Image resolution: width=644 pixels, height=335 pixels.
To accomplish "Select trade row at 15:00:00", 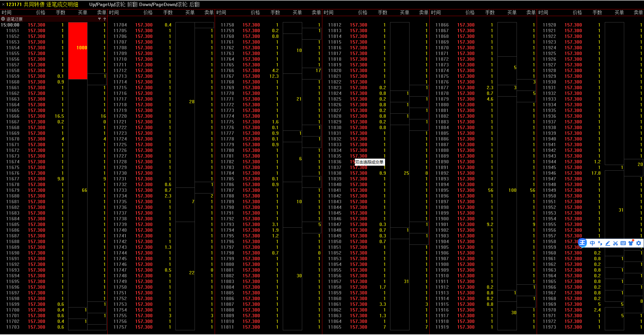I will tap(34, 25).
